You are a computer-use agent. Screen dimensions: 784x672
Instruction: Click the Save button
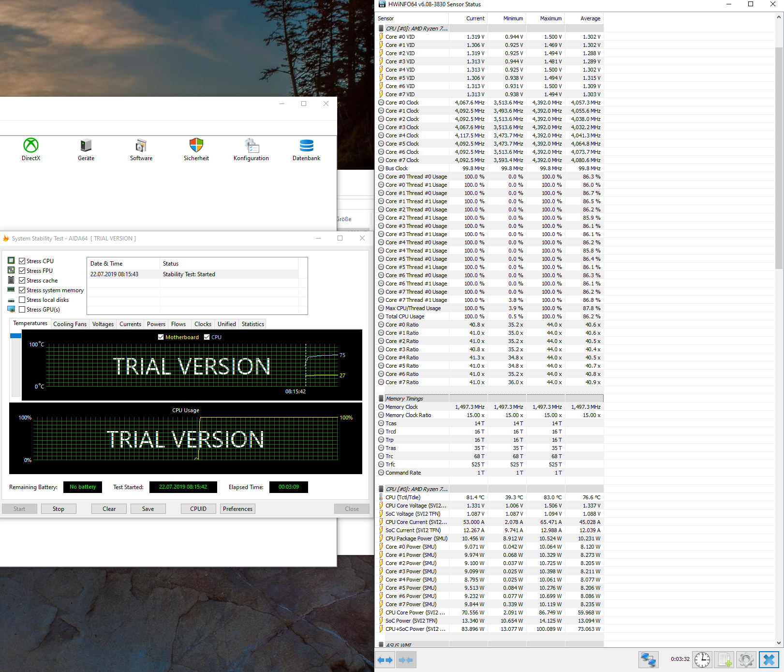pyautogui.click(x=148, y=509)
